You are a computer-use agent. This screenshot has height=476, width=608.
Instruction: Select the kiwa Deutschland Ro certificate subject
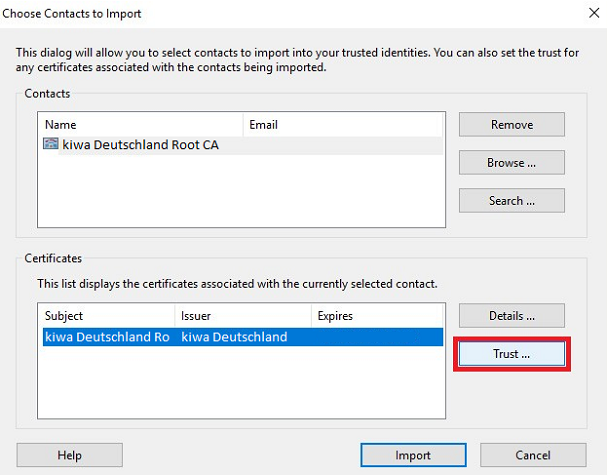point(107,337)
